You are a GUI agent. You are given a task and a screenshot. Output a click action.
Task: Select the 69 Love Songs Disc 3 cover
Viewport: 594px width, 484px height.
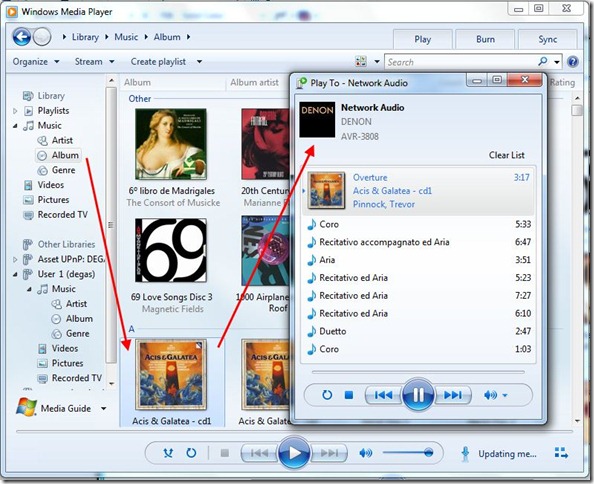pyautogui.click(x=170, y=250)
